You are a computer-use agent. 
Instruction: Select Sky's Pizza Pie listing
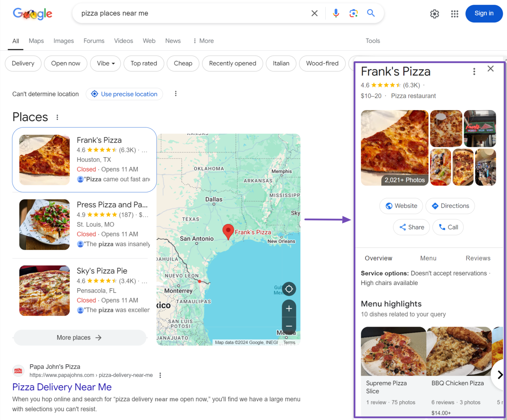coord(84,290)
